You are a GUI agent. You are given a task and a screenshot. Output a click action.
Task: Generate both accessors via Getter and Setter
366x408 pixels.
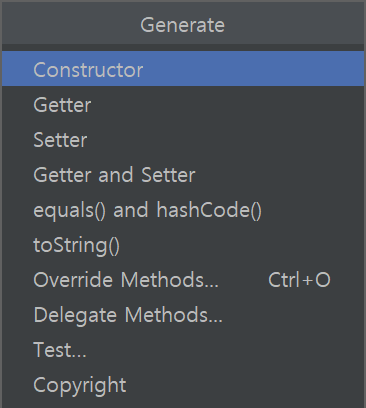[183, 174]
